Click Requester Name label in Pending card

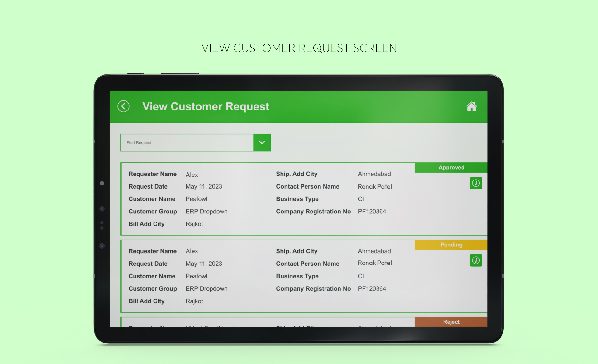(x=152, y=251)
